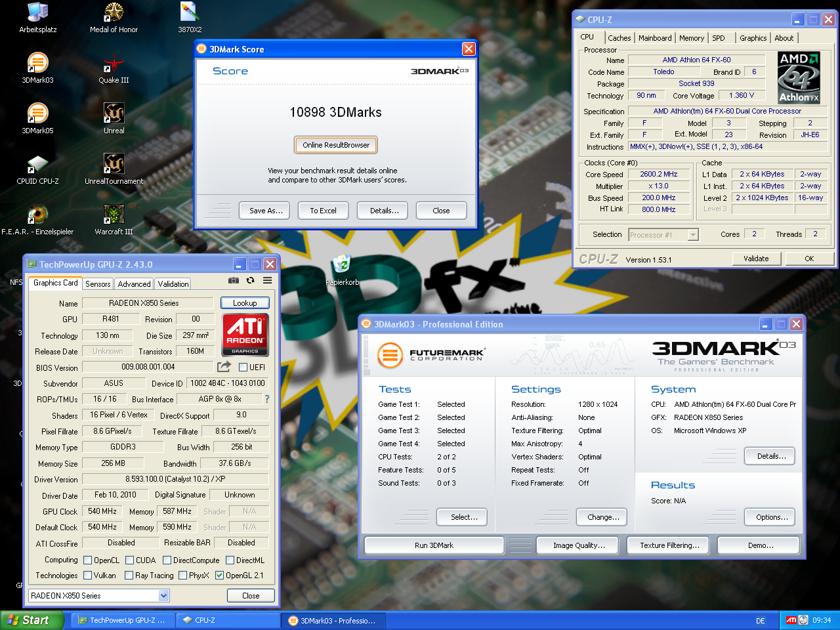Click the To Excel button
Screen dimensions: 840x630
[323, 211]
